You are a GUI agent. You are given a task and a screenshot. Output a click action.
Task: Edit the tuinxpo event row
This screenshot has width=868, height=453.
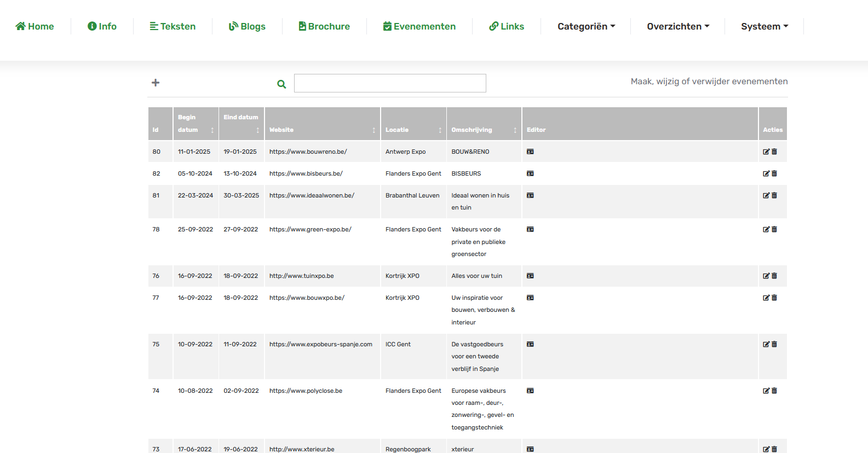(x=766, y=276)
